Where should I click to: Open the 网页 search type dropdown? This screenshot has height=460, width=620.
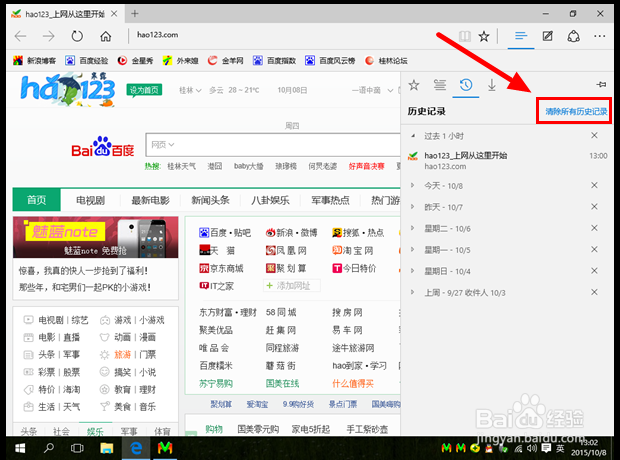point(163,145)
